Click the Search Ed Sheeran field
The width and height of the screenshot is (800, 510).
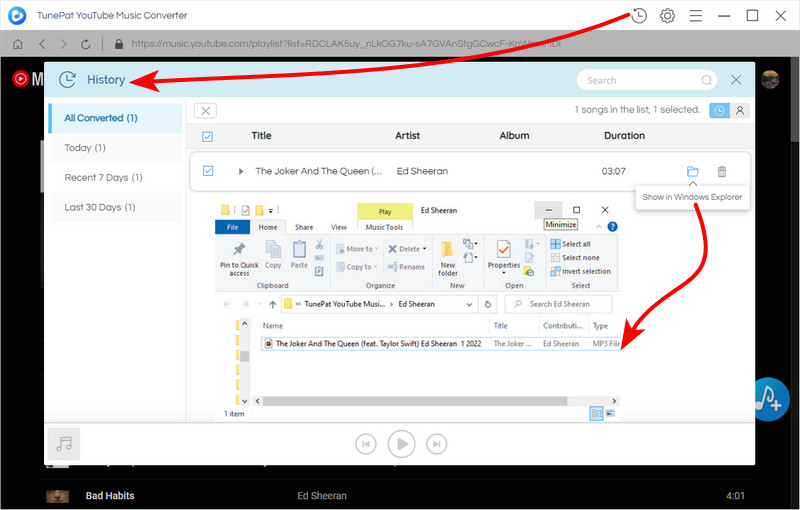(558, 304)
